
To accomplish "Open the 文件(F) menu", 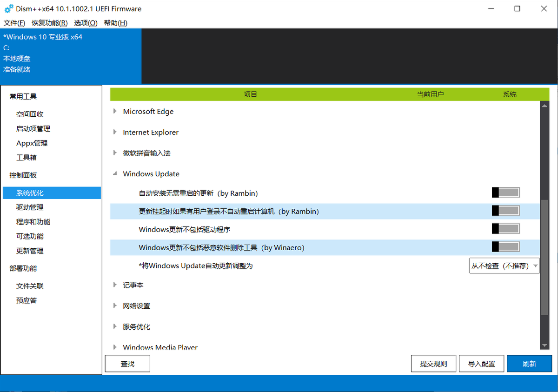I will [x=14, y=23].
